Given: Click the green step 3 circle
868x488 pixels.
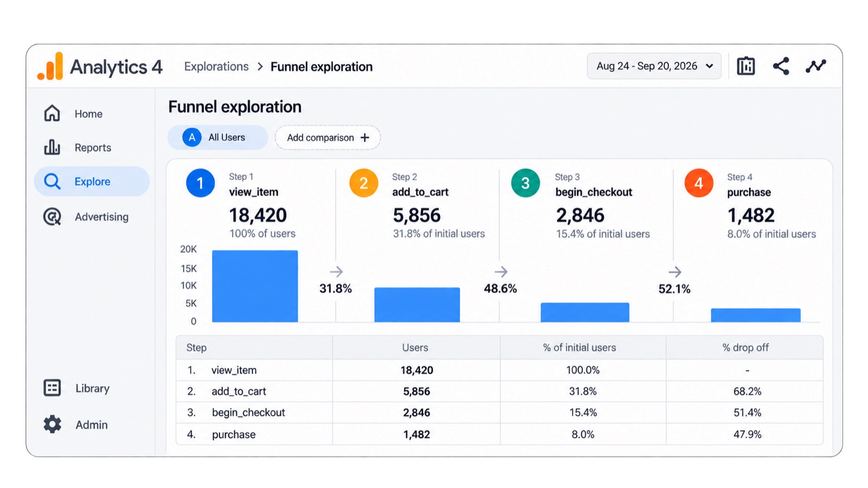Looking at the screenshot, I should [525, 183].
